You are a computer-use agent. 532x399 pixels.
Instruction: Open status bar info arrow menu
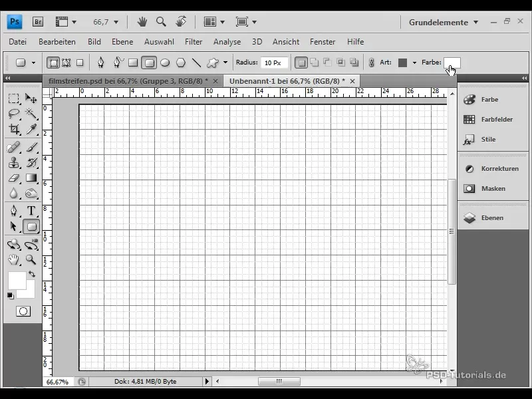point(207,381)
